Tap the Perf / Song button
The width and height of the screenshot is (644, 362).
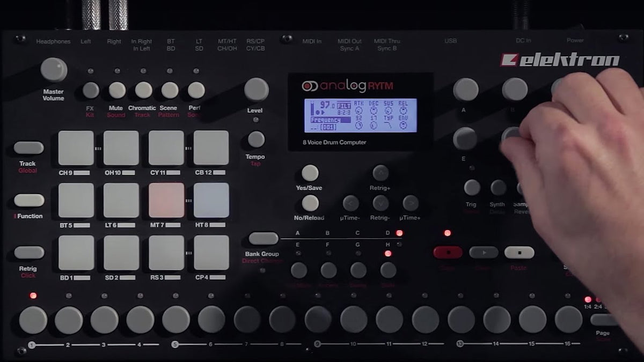[x=196, y=90]
